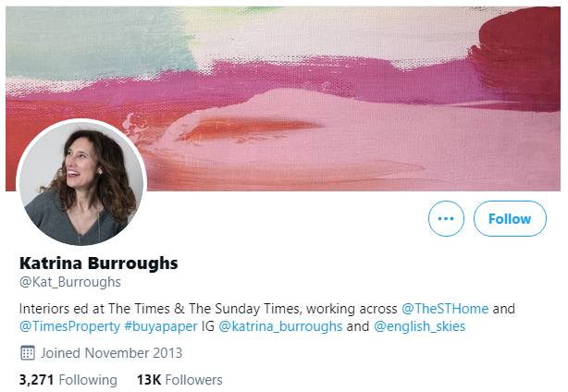Open the @katrina_burroughs Instagram mention
Image resolution: width=568 pixels, height=392 pixels.
coord(280,326)
